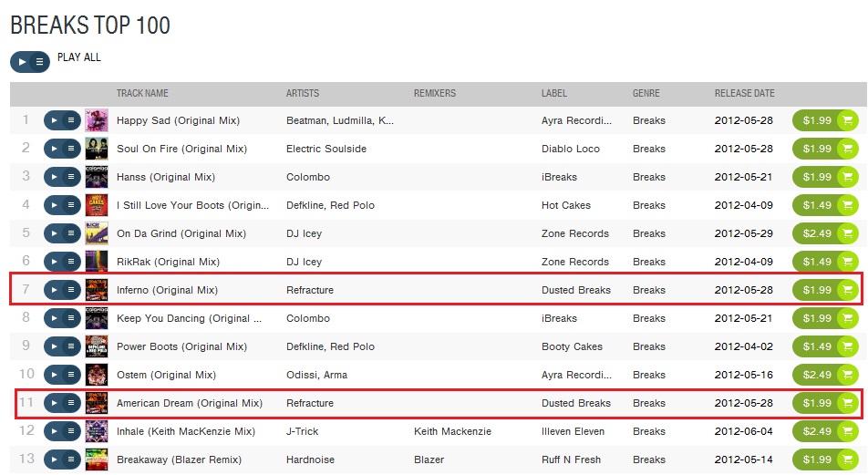868x475 pixels.
Task: Sort by Track Name column header
Action: [142, 93]
